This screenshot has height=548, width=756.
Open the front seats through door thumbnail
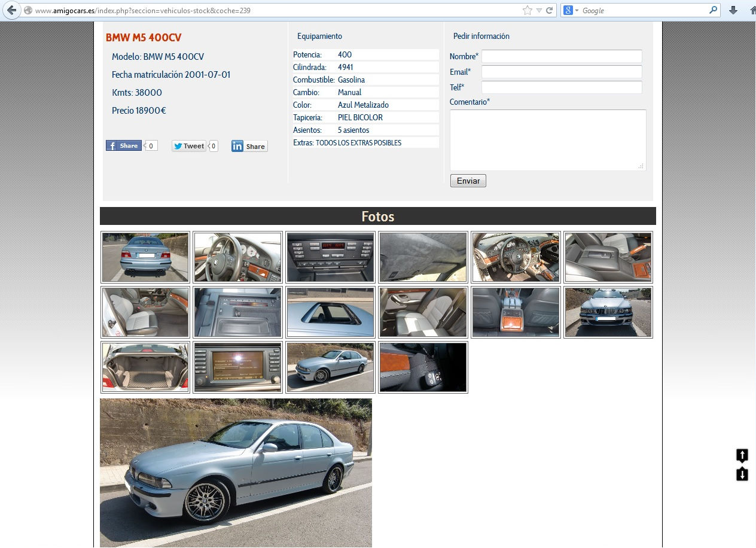click(x=145, y=312)
